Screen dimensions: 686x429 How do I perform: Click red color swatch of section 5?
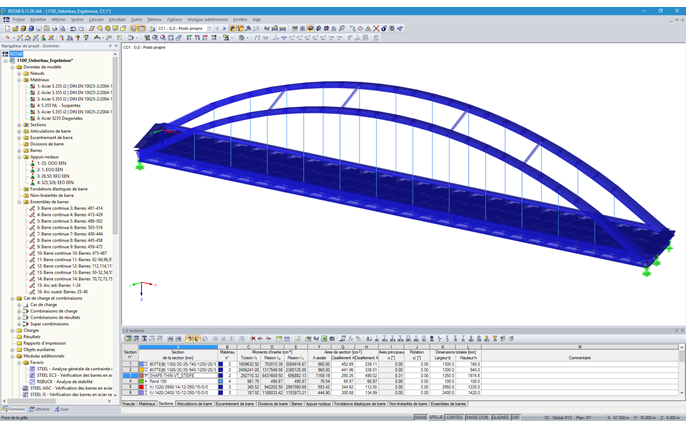[141, 387]
